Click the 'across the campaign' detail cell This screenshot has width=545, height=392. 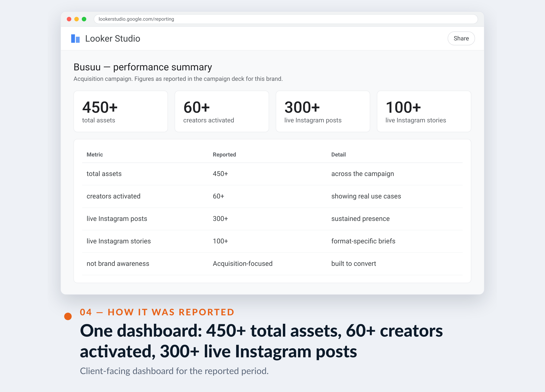coord(362,174)
